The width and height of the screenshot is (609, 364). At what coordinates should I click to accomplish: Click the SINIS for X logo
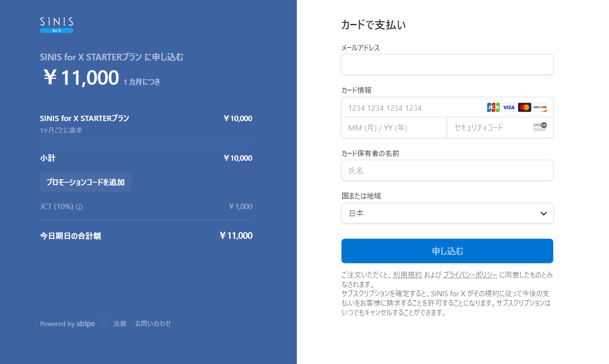coord(57,25)
